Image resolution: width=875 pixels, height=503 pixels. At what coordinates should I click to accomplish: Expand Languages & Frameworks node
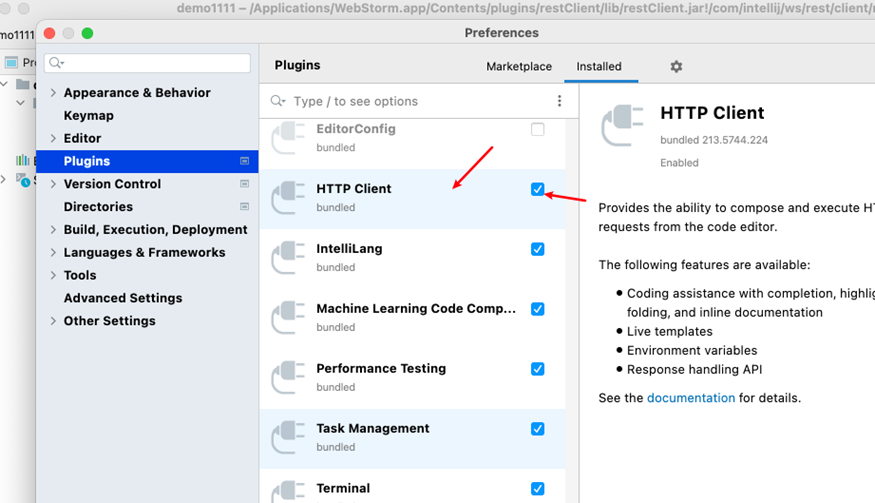[x=53, y=252]
